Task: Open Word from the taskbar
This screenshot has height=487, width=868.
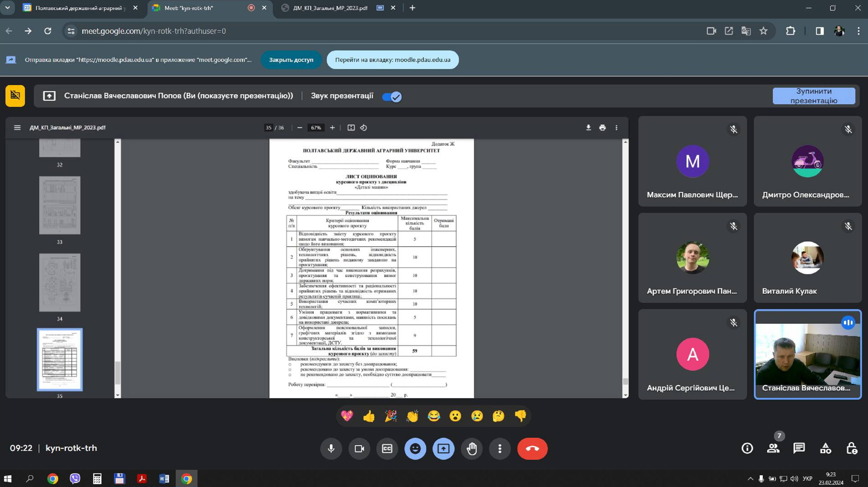Action: pyautogui.click(x=164, y=479)
